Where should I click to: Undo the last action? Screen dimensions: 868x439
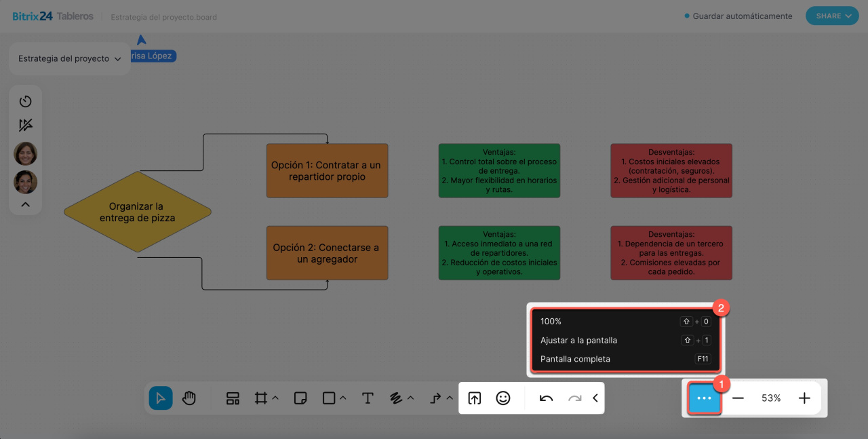pyautogui.click(x=546, y=398)
